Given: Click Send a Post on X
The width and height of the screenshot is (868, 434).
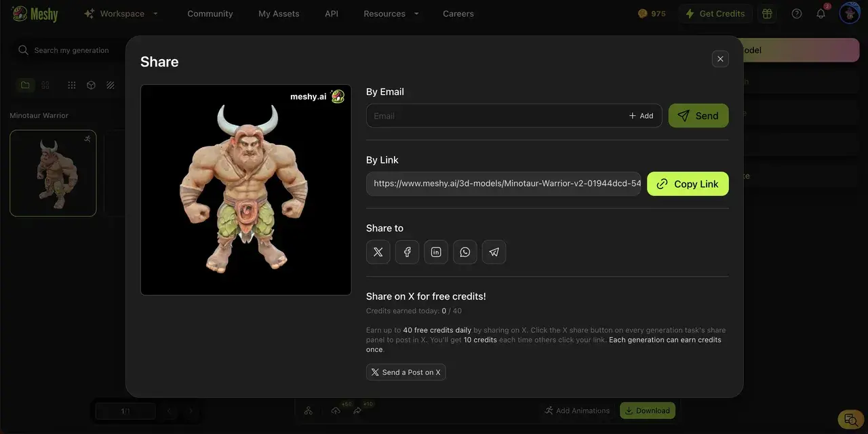Looking at the screenshot, I should pyautogui.click(x=406, y=372).
